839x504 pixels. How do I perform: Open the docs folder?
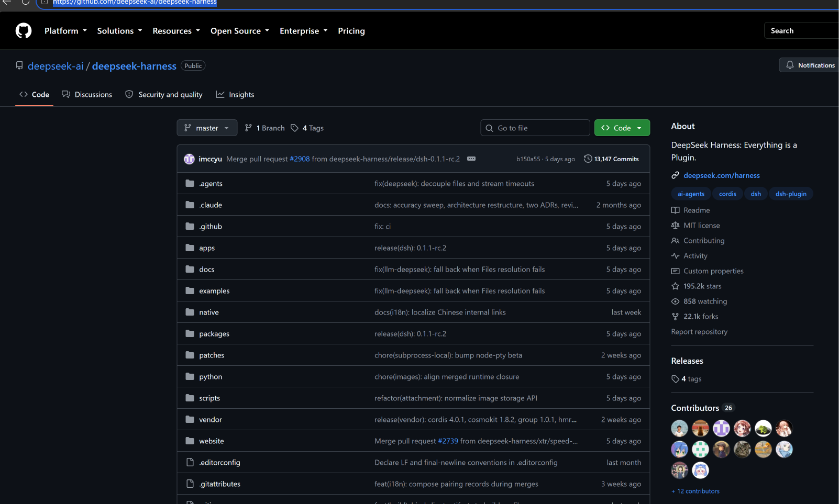click(x=207, y=270)
